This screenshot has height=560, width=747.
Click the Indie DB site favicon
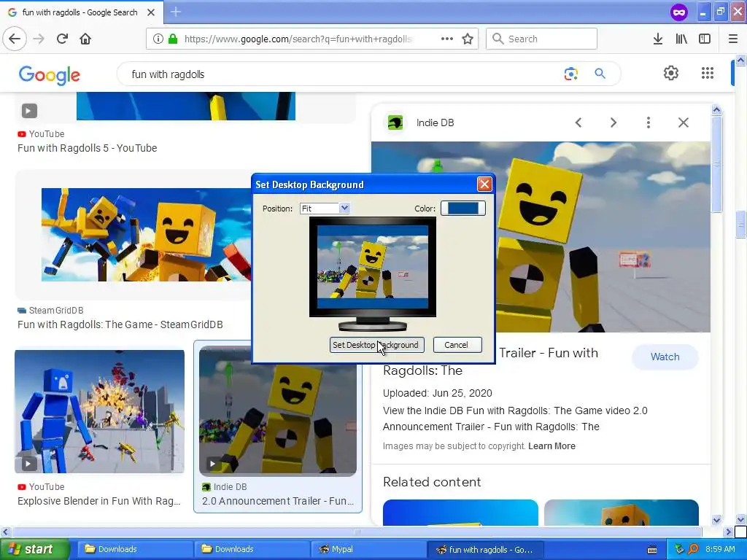coord(395,122)
